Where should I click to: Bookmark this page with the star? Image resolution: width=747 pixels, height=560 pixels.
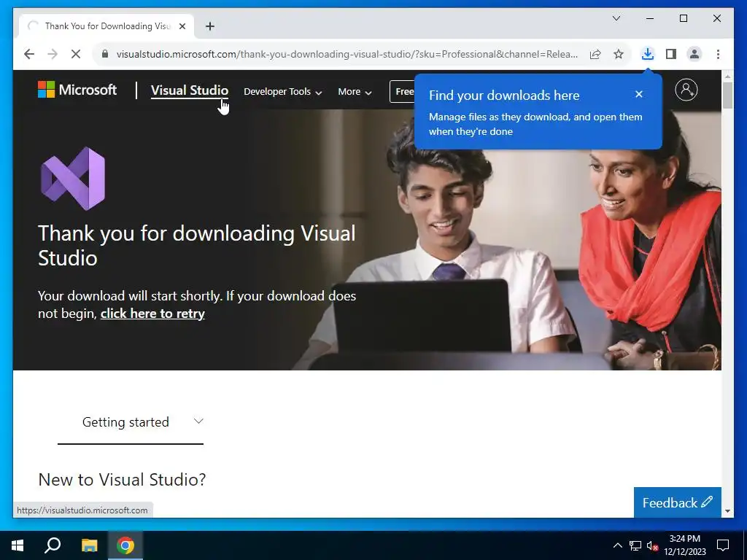coord(619,54)
